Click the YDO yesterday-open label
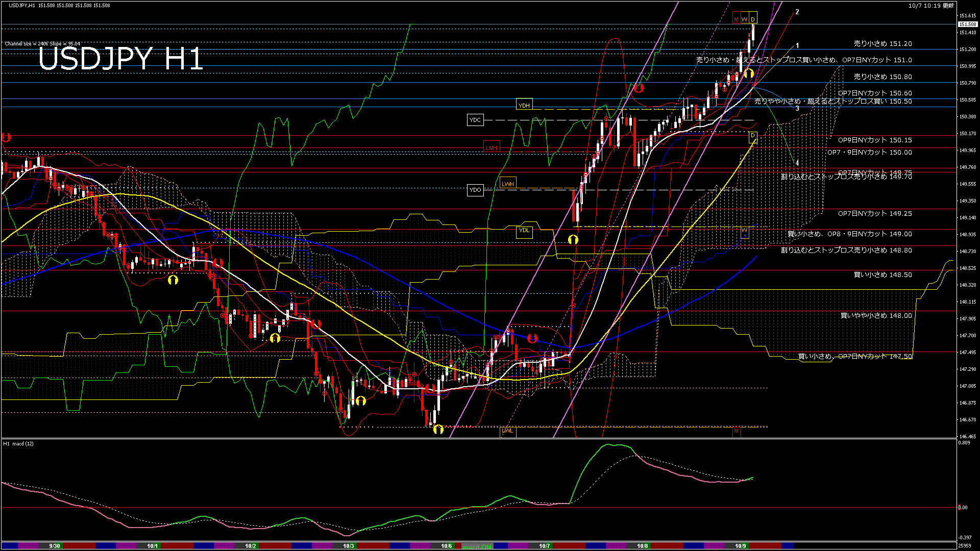This screenshot has height=551, width=980. coord(475,190)
